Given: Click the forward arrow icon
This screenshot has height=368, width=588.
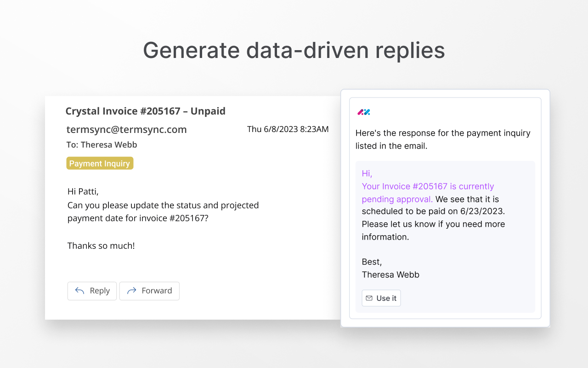Looking at the screenshot, I should (x=131, y=291).
